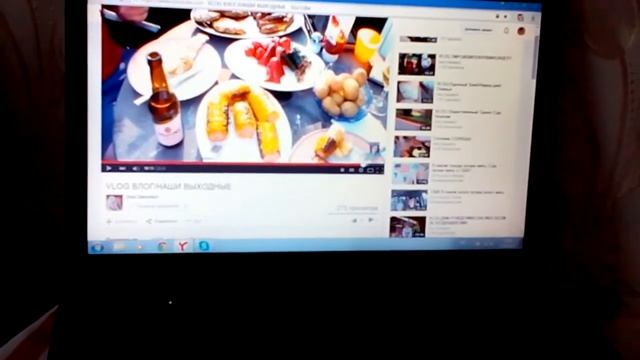Like the video with thumbs up

tap(355, 220)
